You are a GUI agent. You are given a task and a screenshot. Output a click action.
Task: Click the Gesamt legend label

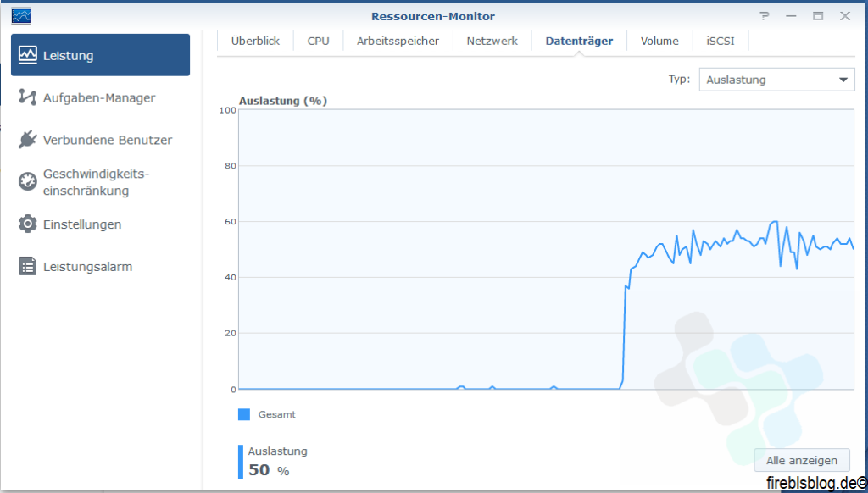277,414
